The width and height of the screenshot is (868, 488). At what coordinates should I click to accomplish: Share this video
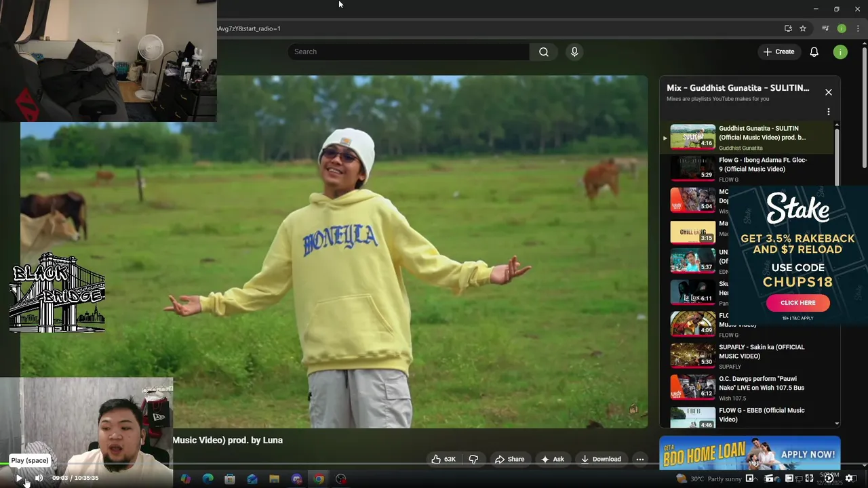pyautogui.click(x=509, y=459)
